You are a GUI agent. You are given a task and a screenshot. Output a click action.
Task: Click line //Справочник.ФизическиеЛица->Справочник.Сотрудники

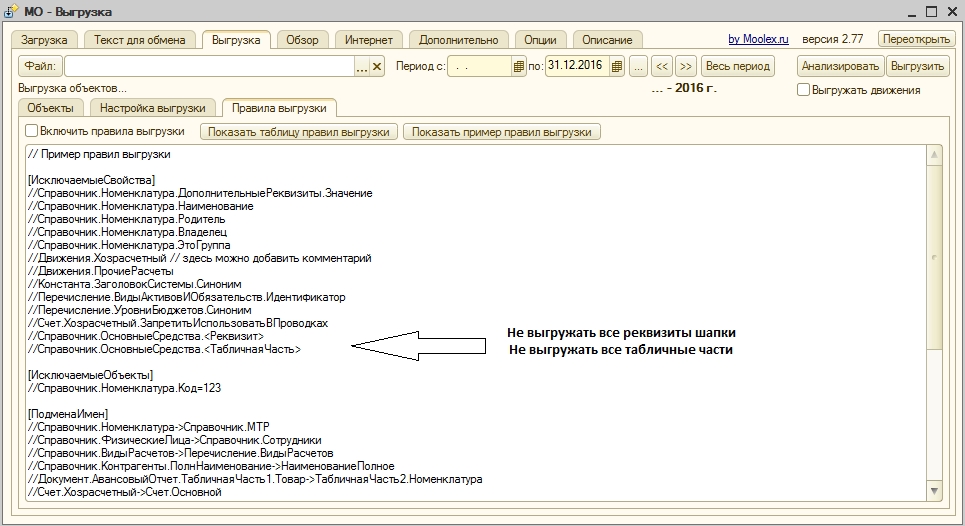(x=175, y=440)
